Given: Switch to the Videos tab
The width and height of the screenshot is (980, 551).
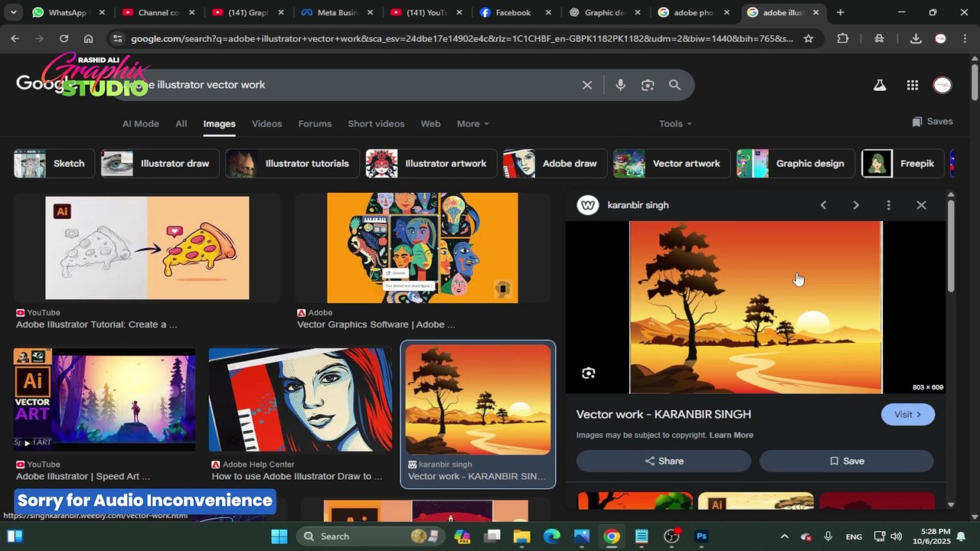Looking at the screenshot, I should pos(266,124).
